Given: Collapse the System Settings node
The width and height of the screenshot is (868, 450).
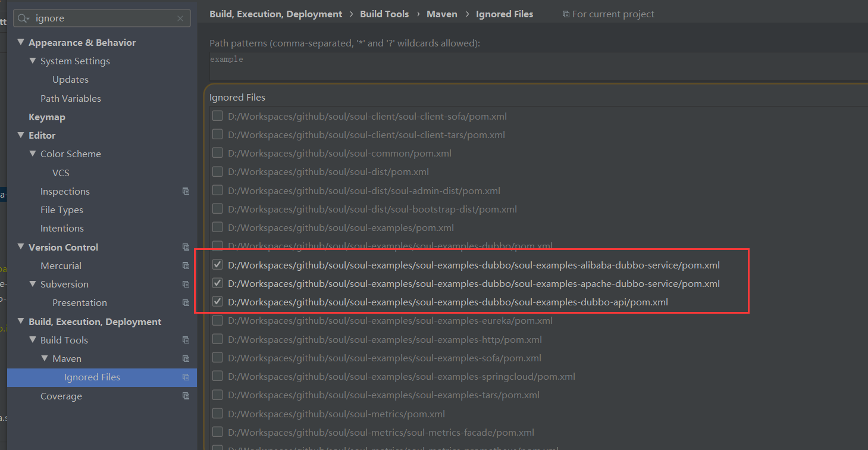Looking at the screenshot, I should pyautogui.click(x=33, y=61).
